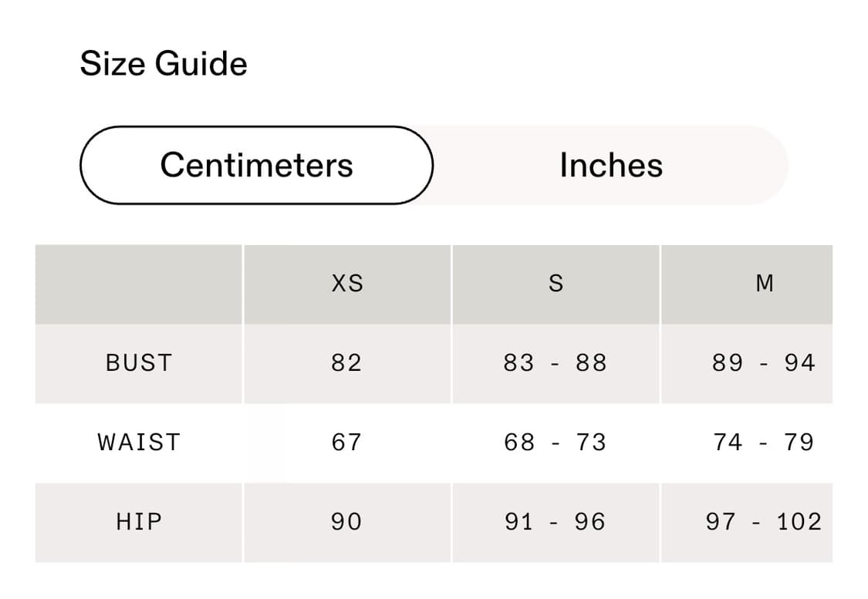Click XS waist value 67
This screenshot has width=868, height=599.
tap(346, 443)
